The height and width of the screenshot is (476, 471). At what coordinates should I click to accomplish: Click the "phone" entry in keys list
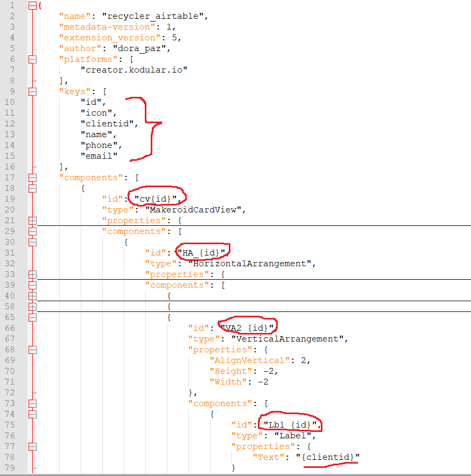tap(99, 145)
